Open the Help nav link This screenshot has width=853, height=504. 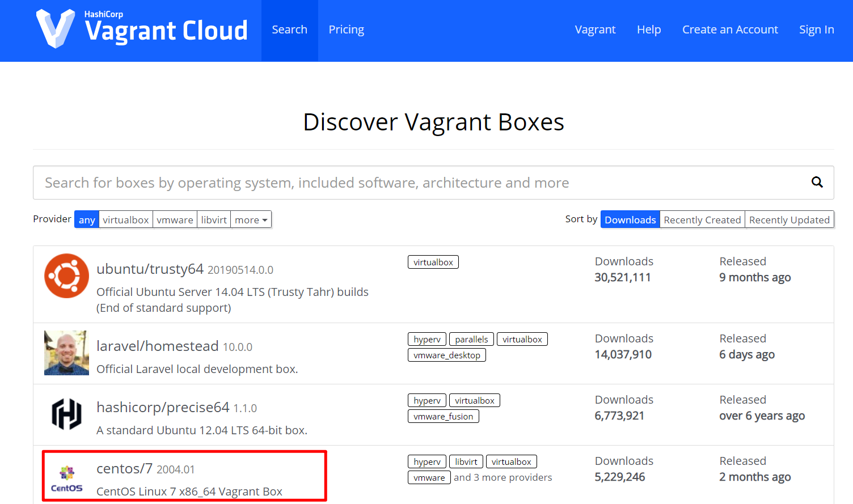point(649,29)
